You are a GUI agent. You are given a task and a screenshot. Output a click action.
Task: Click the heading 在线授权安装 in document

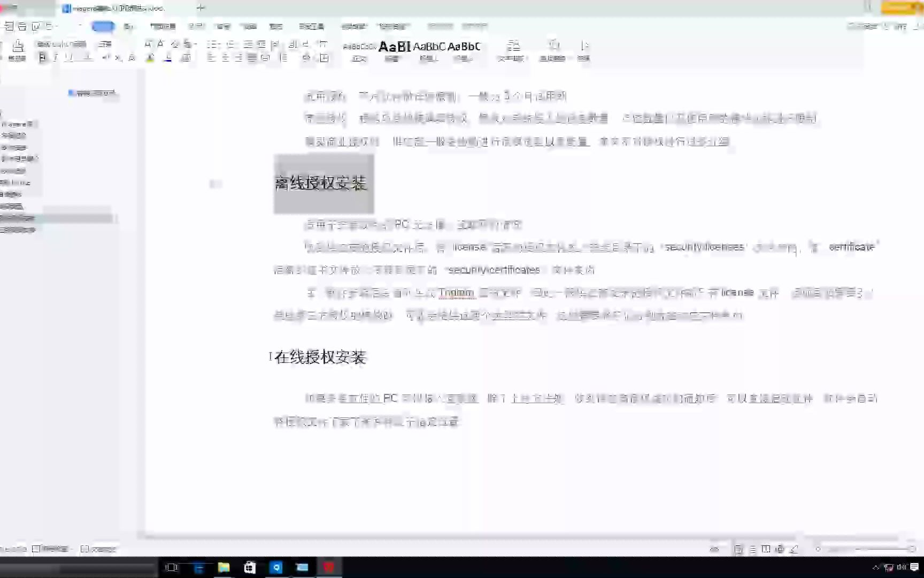pyautogui.click(x=320, y=357)
